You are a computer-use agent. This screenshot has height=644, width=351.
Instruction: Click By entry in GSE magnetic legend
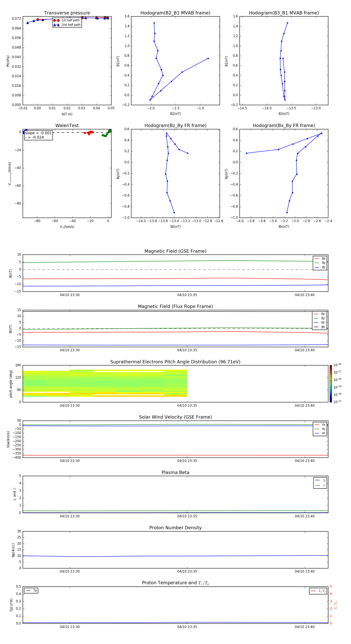[320, 263]
